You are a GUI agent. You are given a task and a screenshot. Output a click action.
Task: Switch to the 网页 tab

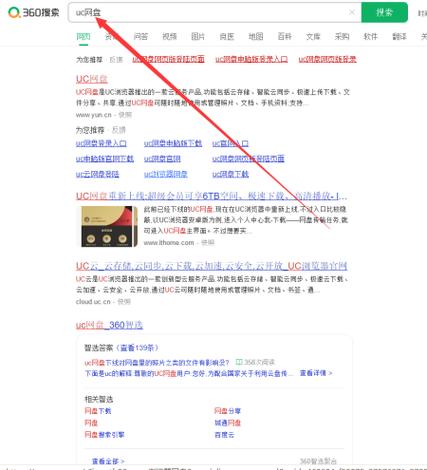(83, 36)
